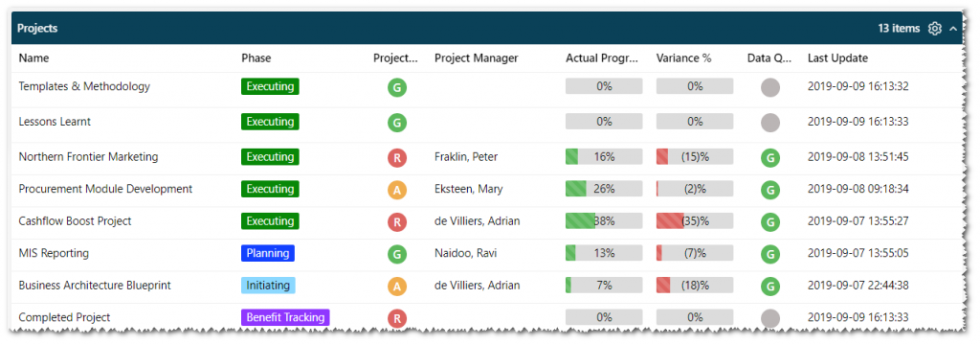Screen dimensions: 980x345
Task: Click green G status for Templates & Methodology
Action: pyautogui.click(x=397, y=87)
